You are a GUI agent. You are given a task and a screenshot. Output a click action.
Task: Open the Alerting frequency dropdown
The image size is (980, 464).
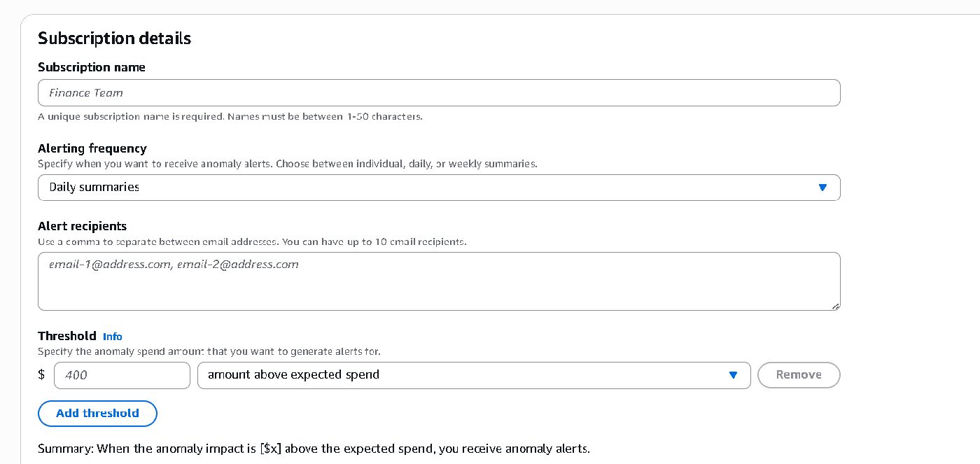pos(439,188)
